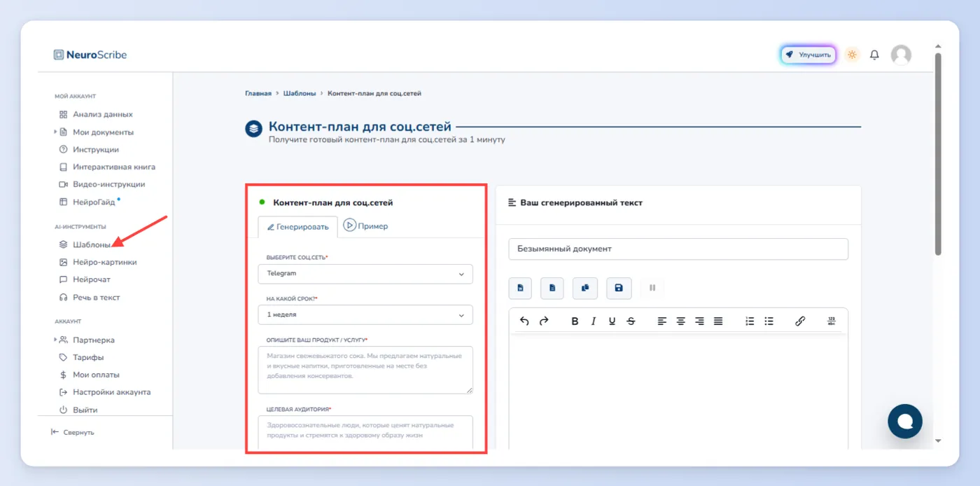Open the user avatar profile
Screen dimensions: 980x486
coord(901,55)
